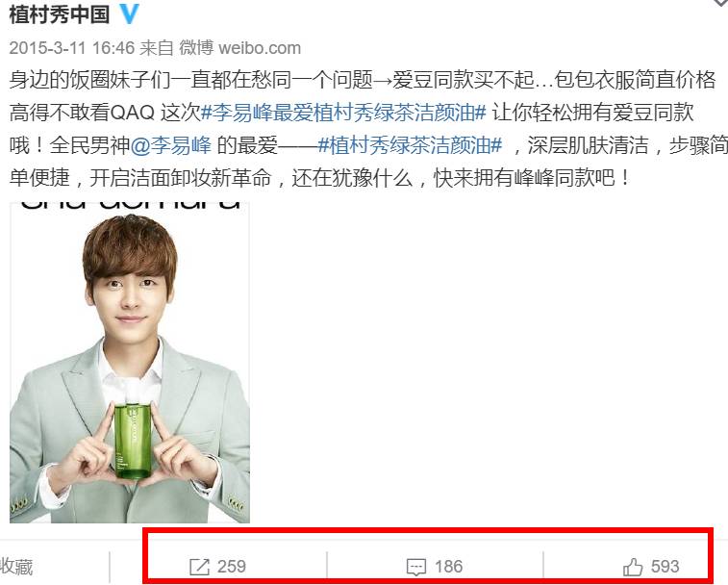Viewport: 728px width, 585px height.
Task: Click the like count 593
Action: 665,567
